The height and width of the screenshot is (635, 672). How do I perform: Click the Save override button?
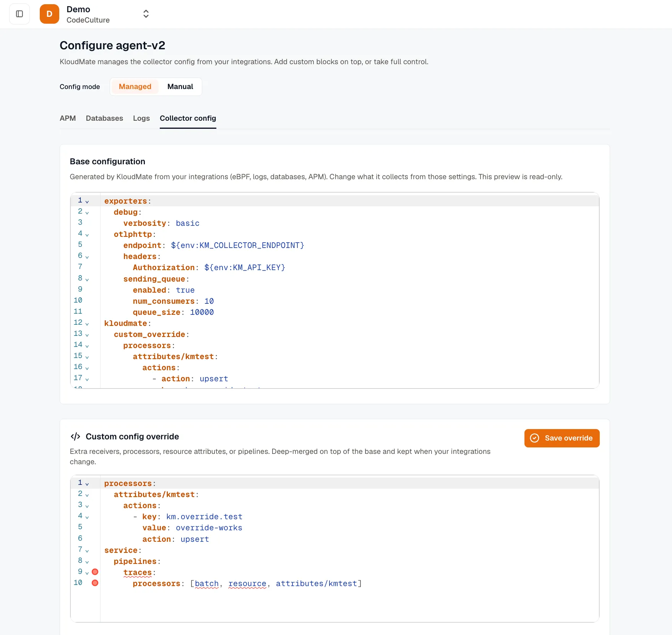pos(562,438)
